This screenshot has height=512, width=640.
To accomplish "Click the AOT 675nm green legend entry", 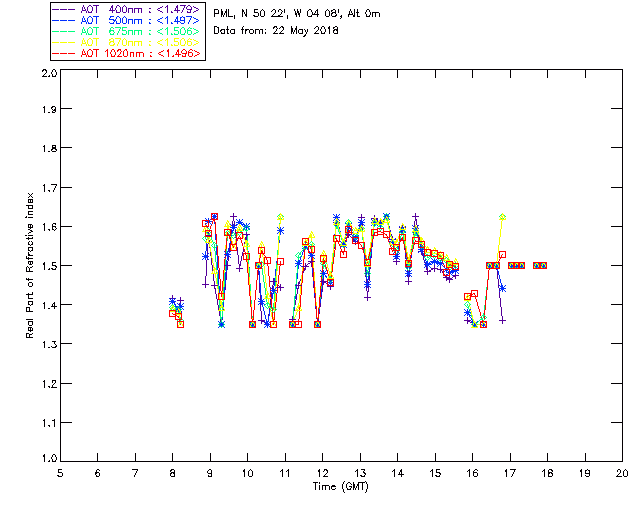I will [126, 31].
